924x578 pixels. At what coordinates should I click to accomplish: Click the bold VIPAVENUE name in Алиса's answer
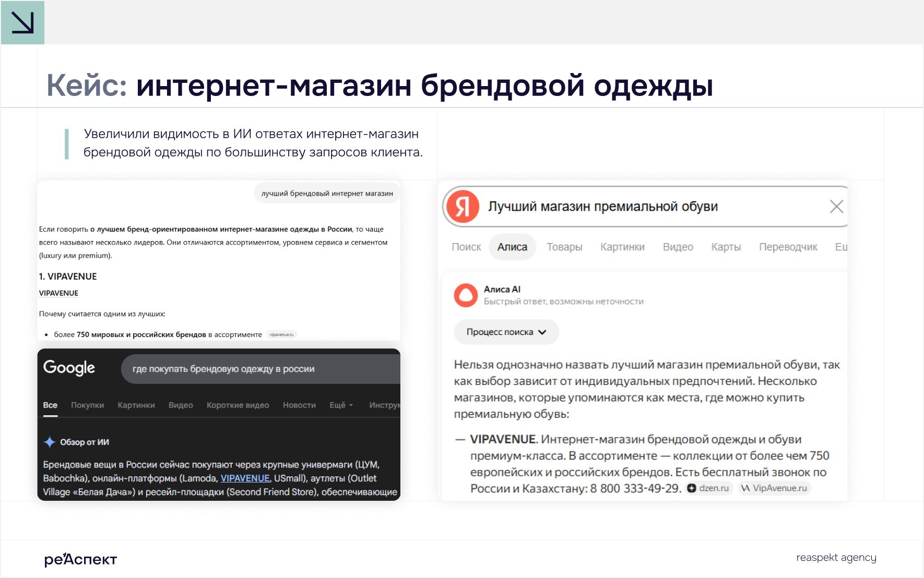[503, 439]
